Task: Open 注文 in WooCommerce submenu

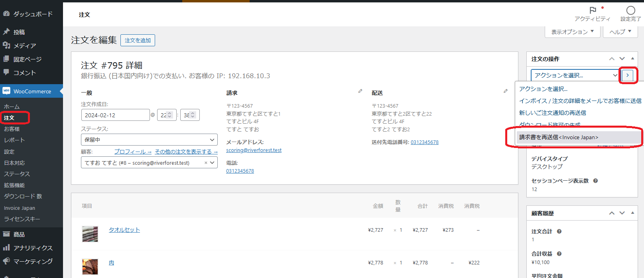Action: click(x=9, y=118)
